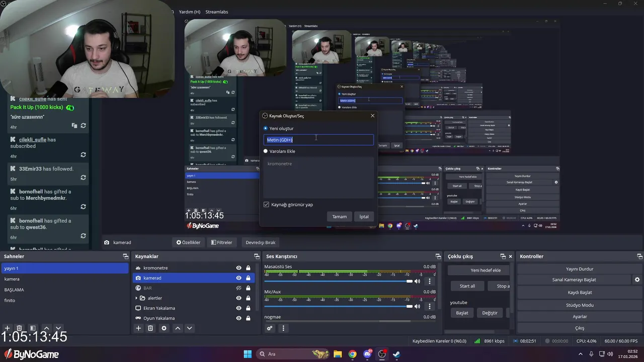Image resolution: width=644 pixels, height=362 pixels.
Task: Open File Explorer from the taskbar
Action: 338,354
